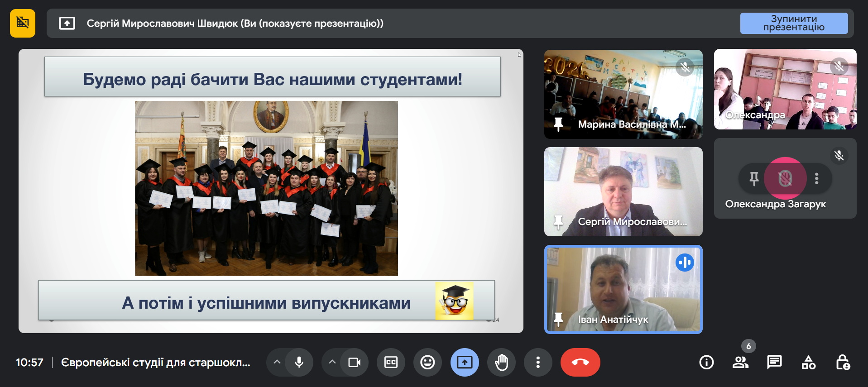868x387 pixels.
Task: Open the chat panel icon
Action: point(774,362)
